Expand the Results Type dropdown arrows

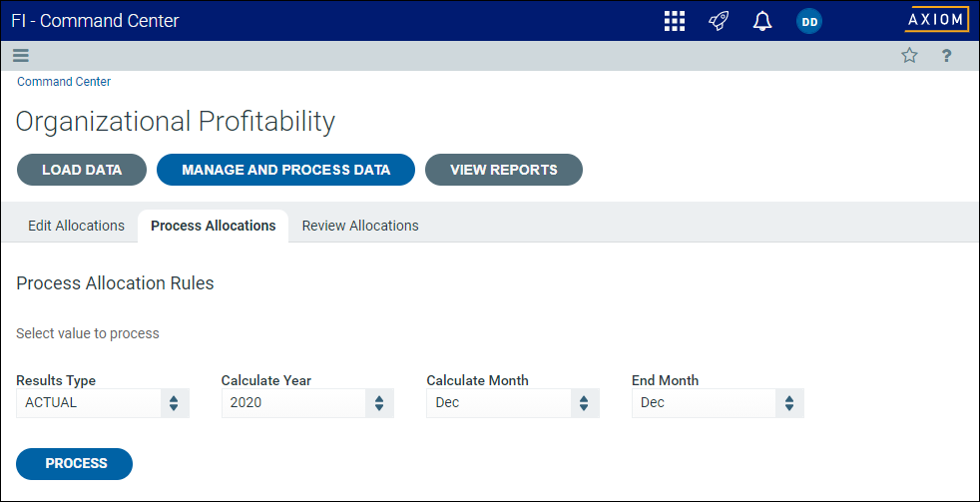[174, 403]
